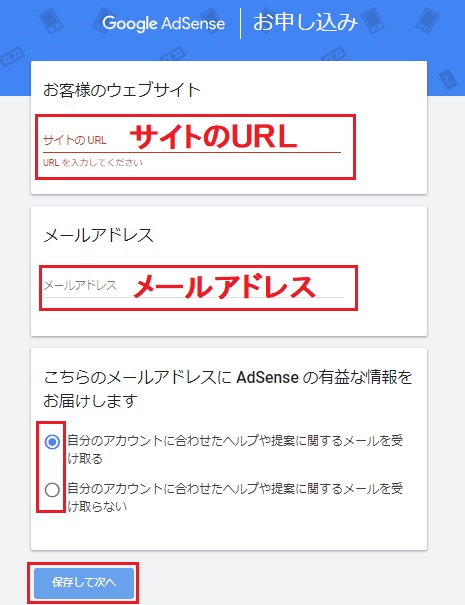Click the URL を入力してください error hint
The height and width of the screenshot is (605, 465).
pyautogui.click(x=93, y=163)
